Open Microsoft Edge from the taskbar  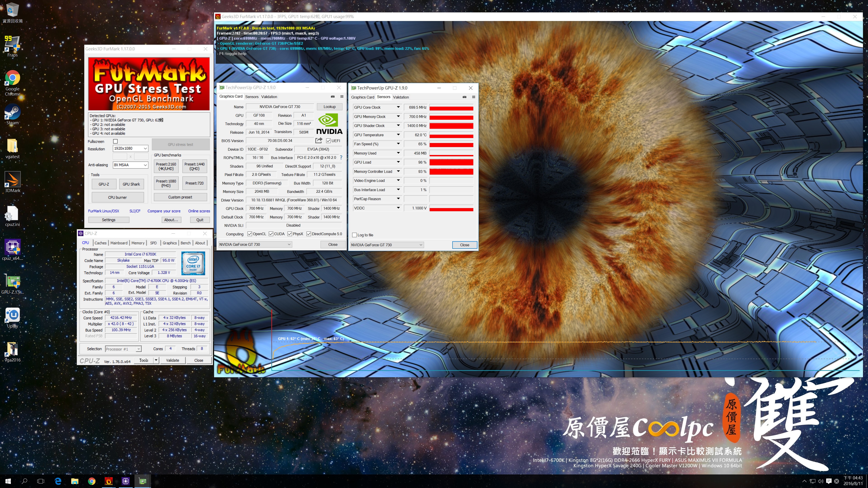click(58, 481)
